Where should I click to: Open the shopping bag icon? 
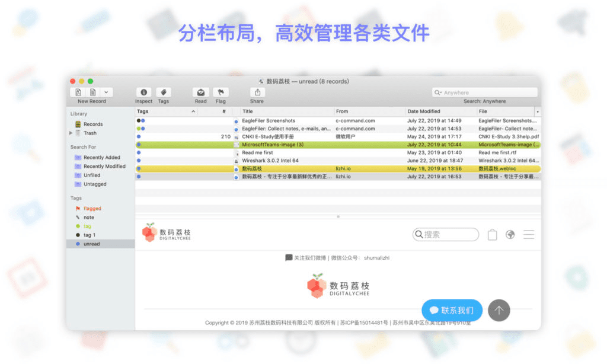point(492,235)
